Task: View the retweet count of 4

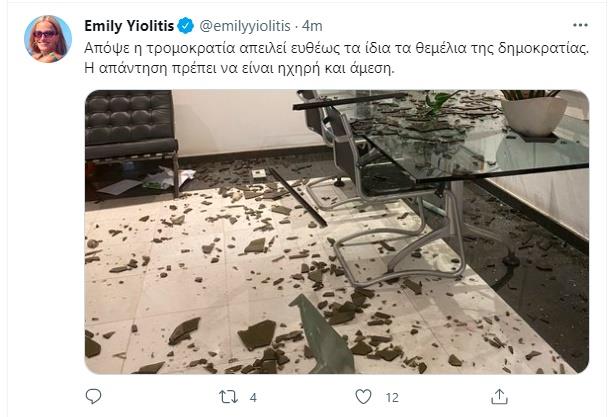Action: click(253, 397)
